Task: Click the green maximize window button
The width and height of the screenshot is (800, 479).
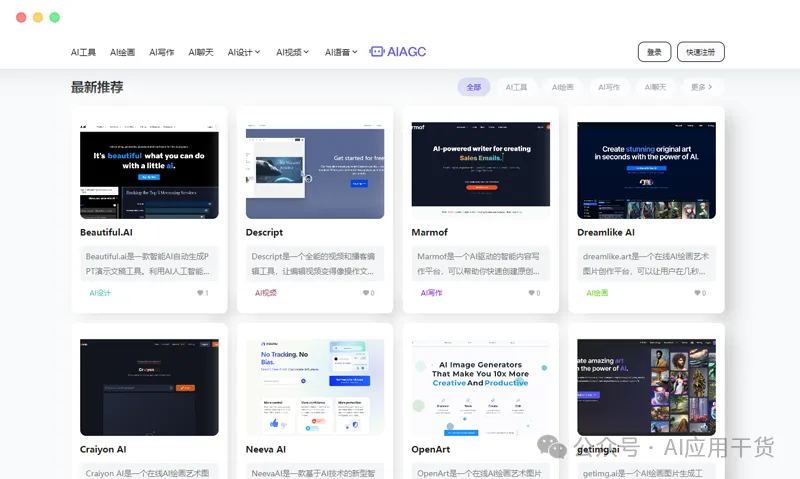Action: [x=55, y=17]
